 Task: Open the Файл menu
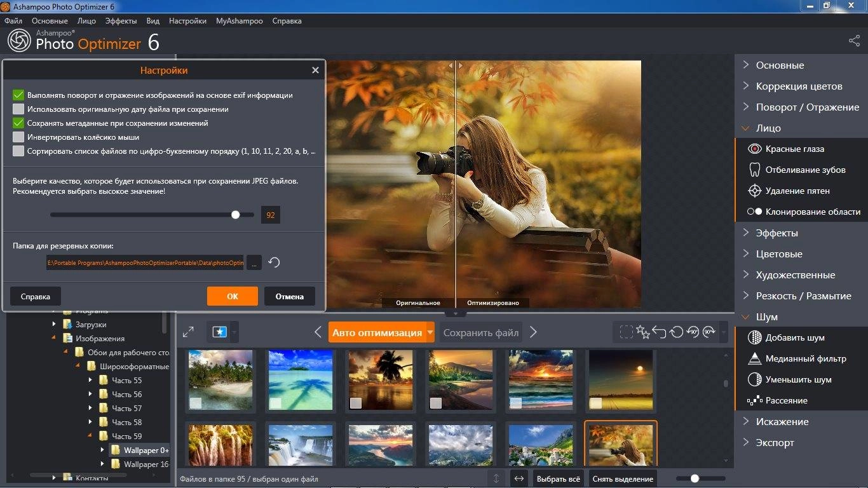13,21
